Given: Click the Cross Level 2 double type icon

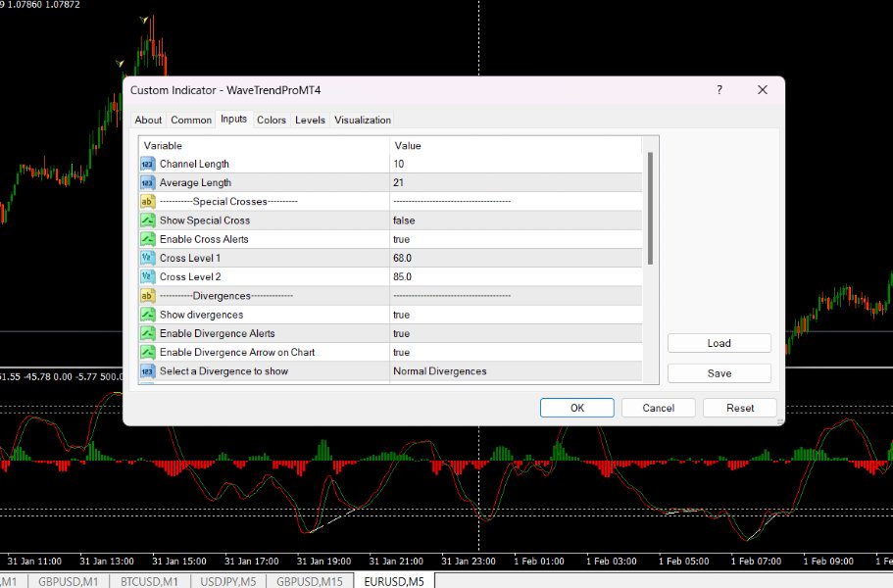Looking at the screenshot, I should coord(147,276).
